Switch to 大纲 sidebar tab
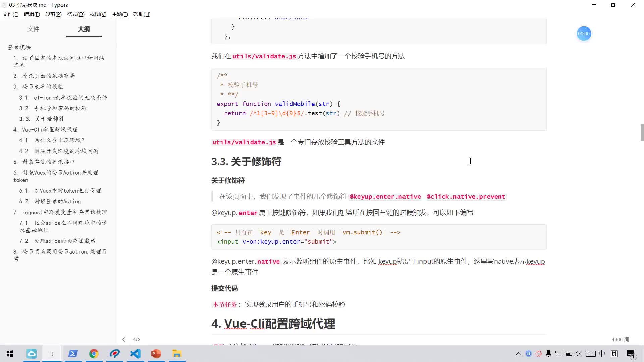Image resolution: width=644 pixels, height=362 pixels. (x=84, y=29)
